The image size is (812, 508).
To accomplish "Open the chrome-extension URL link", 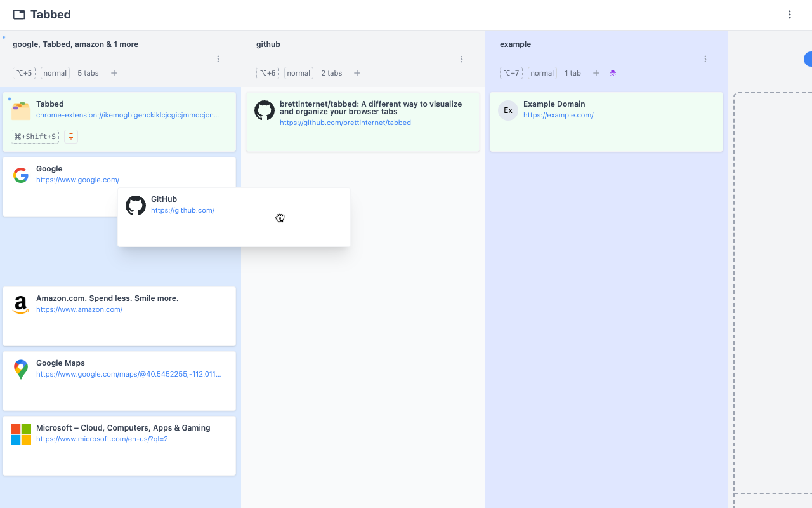I will click(128, 115).
